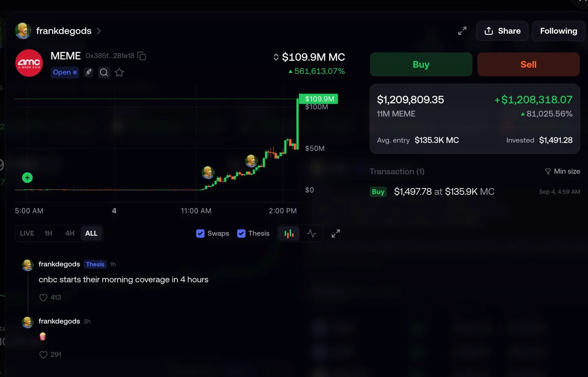Click Invested $1,491.28 value
588x377 pixels.
pos(556,140)
